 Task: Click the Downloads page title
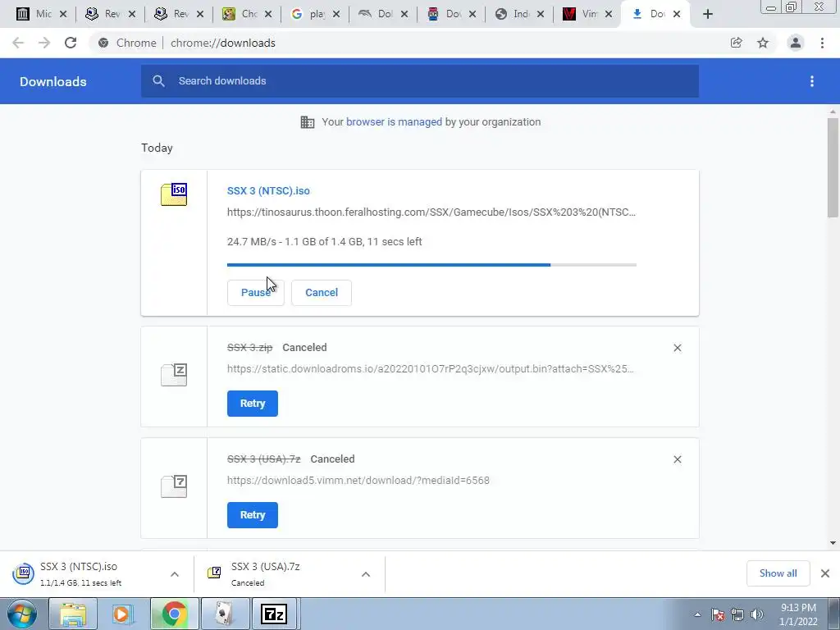tap(53, 81)
